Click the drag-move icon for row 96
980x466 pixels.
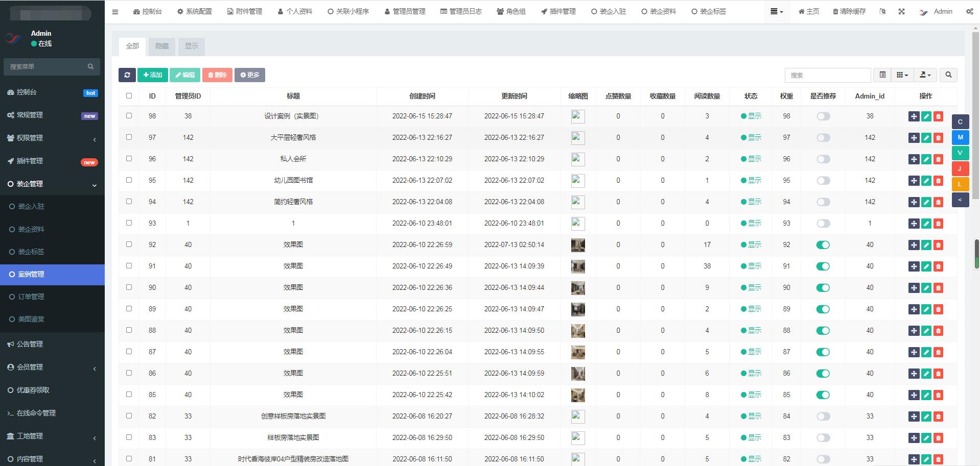pos(914,159)
